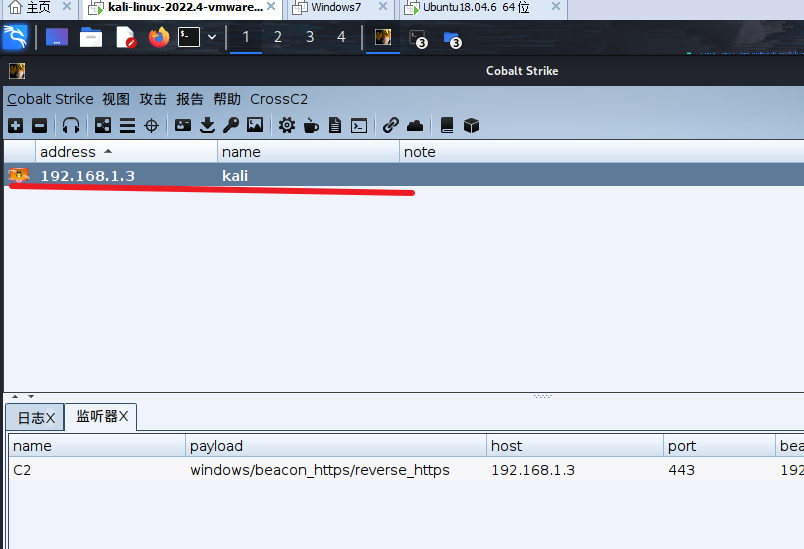Open the credentials ID-card icon
This screenshot has height=549, width=804.
tap(183, 125)
